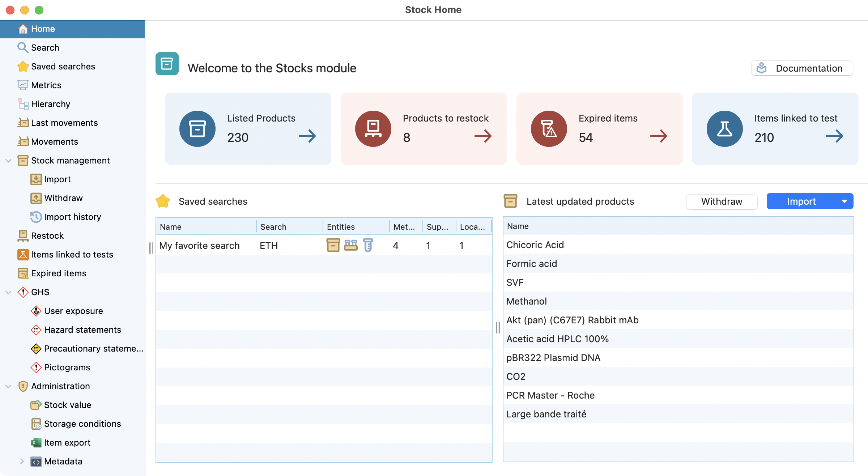Select the My favorite search row
868x476 pixels.
coord(199,246)
